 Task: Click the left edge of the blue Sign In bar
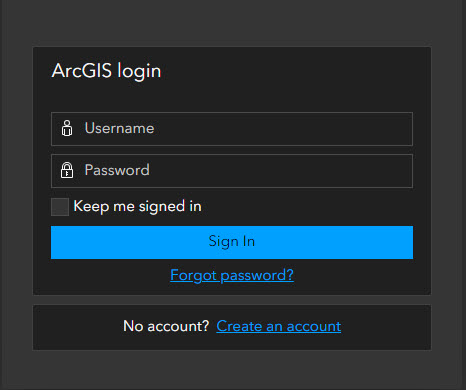pos(58,242)
